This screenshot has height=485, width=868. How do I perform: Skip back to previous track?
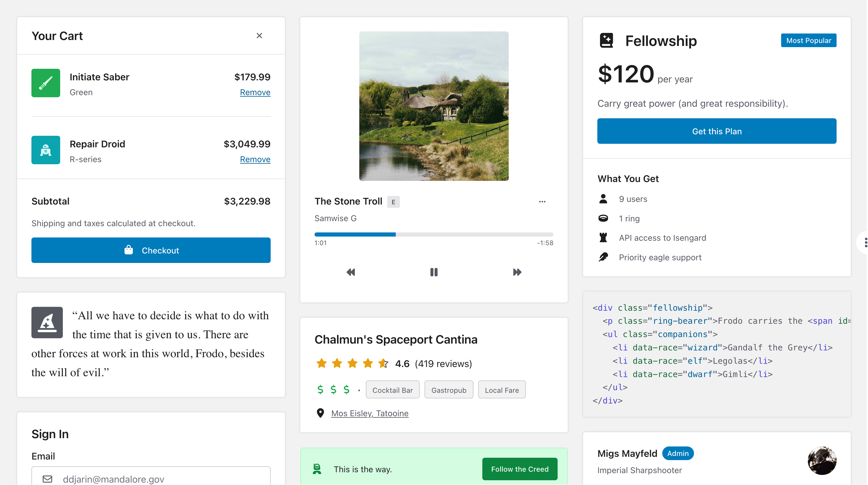pyautogui.click(x=351, y=272)
